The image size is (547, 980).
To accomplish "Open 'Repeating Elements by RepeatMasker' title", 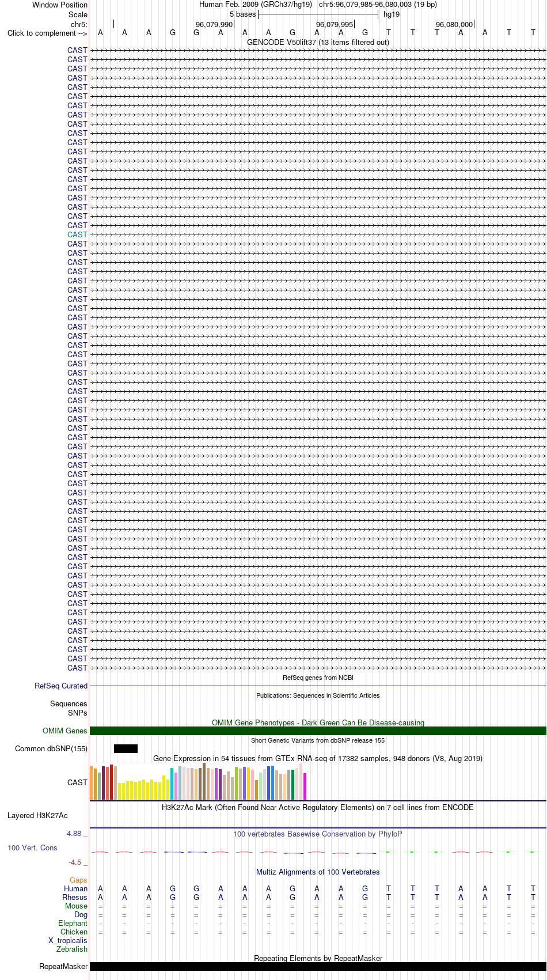I will [x=318, y=959].
